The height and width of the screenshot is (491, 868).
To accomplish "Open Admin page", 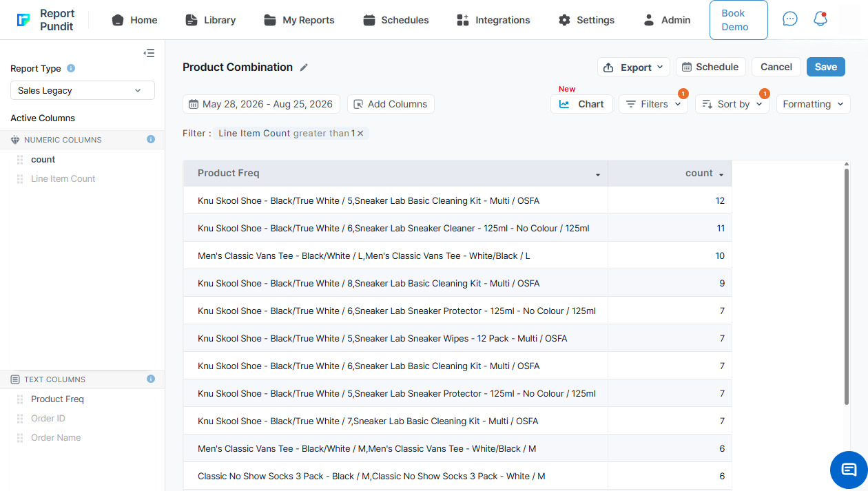I will pyautogui.click(x=666, y=20).
